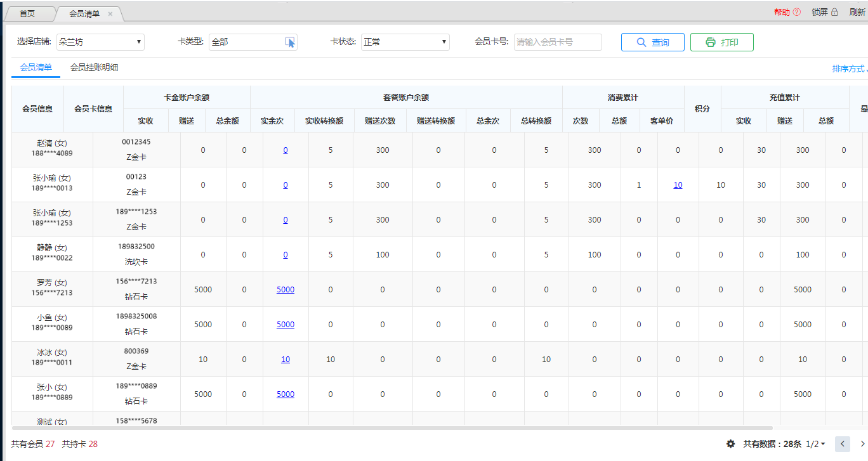Viewport: 868px width, 461px height.
Task: Open the underlined 10 in 冰冰's row
Action: click(x=286, y=360)
